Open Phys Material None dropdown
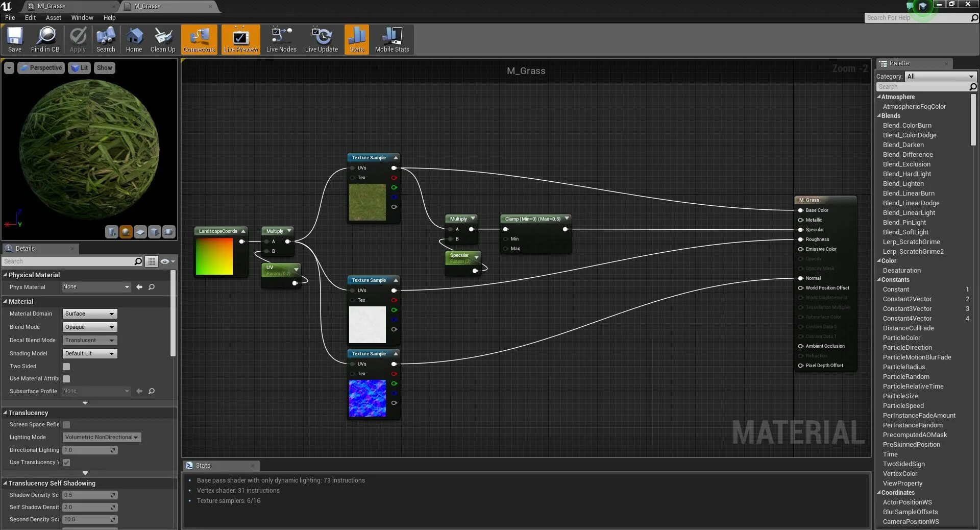980x530 pixels. pos(96,287)
